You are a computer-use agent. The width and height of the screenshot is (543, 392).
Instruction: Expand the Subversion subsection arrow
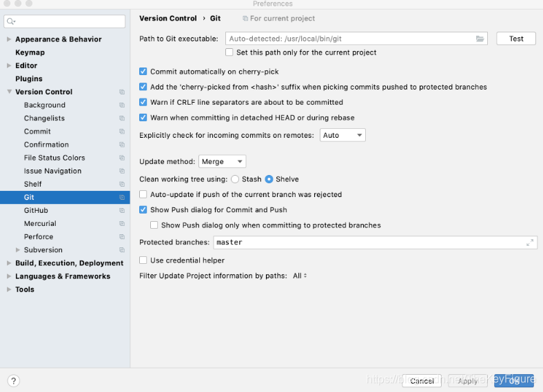(x=18, y=249)
